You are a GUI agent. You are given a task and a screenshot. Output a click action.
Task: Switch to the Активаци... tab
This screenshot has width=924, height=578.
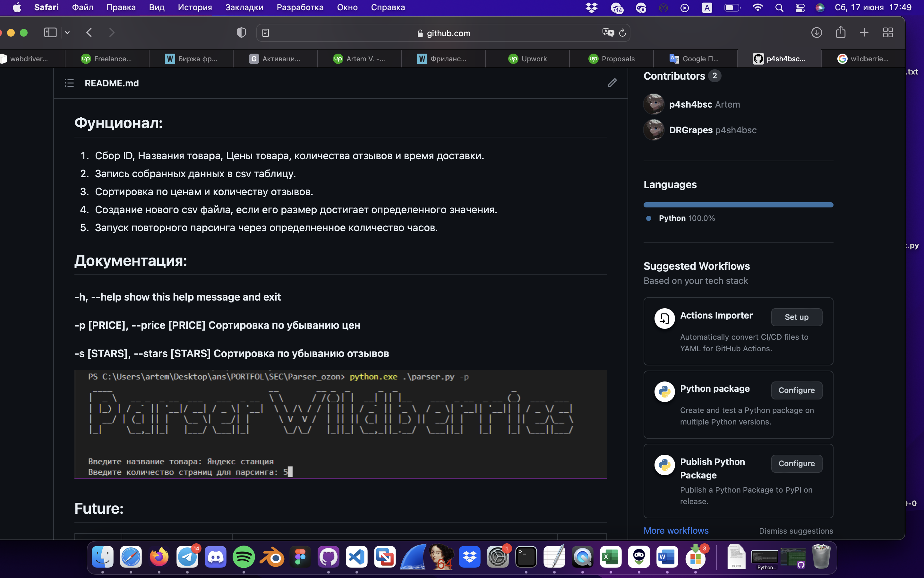pos(275,58)
